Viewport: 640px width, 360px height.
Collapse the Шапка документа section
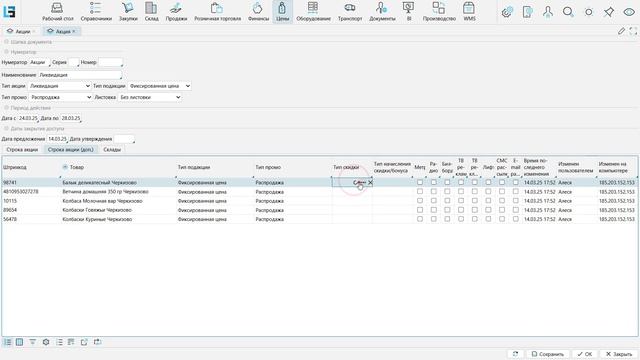pyautogui.click(x=6, y=42)
